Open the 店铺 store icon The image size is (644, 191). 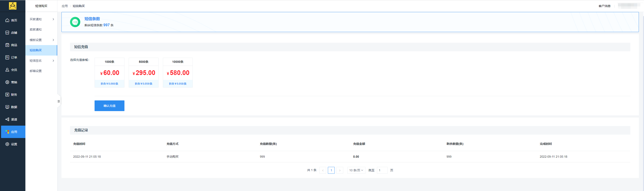[x=7, y=33]
